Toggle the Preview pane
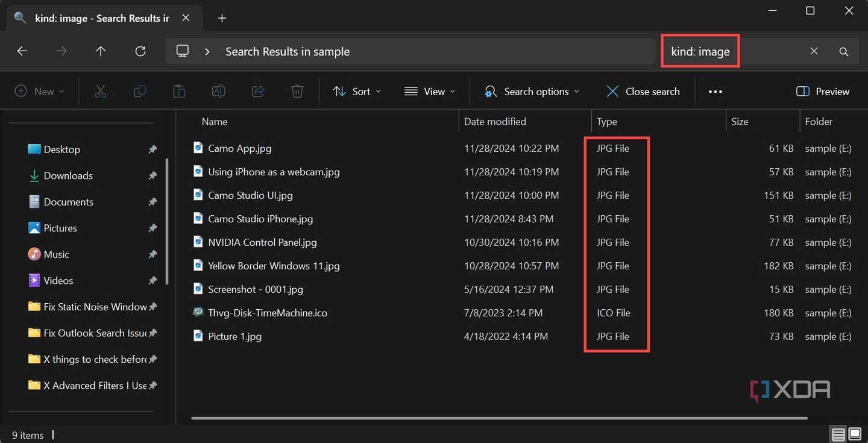 tap(823, 92)
